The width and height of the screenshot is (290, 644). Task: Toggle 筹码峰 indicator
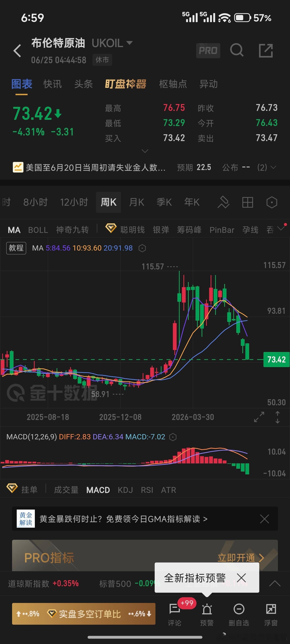click(x=189, y=230)
